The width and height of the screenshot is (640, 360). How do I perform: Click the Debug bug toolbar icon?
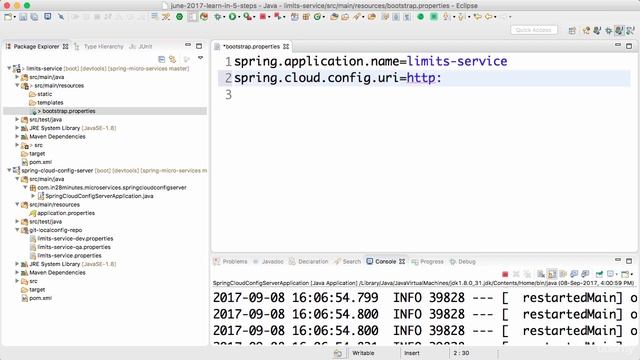[x=218, y=17]
